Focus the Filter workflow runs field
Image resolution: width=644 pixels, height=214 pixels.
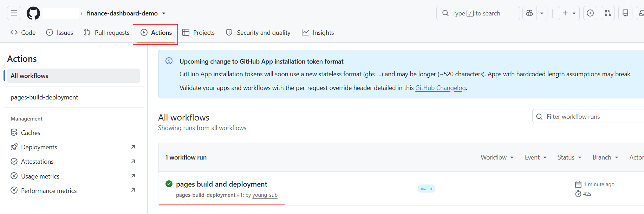tap(588, 116)
